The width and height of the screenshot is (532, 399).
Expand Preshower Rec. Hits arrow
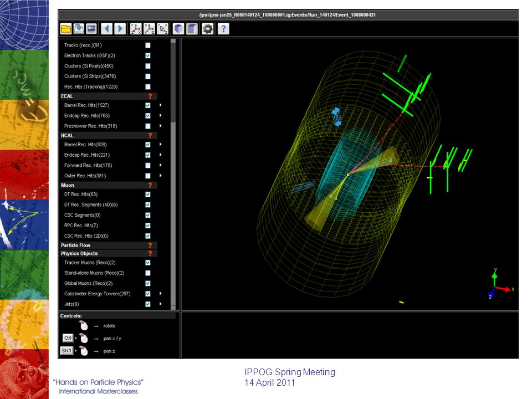161,126
